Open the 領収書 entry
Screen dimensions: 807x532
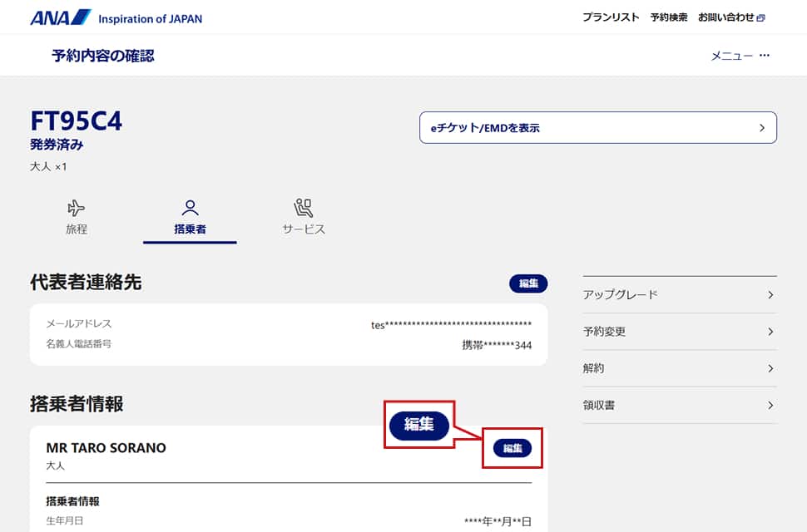(680, 406)
